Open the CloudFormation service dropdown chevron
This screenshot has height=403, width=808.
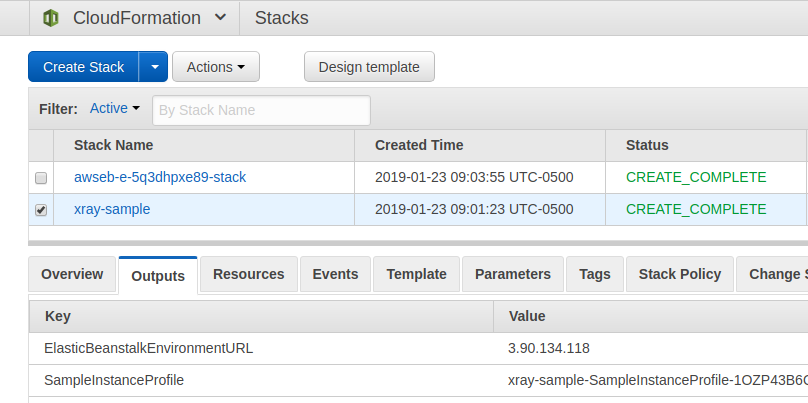[220, 18]
